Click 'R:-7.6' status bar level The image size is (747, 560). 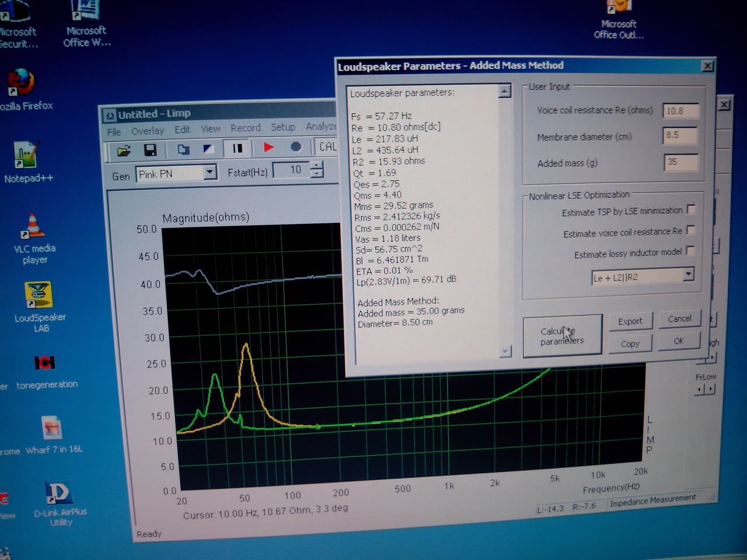point(584,506)
